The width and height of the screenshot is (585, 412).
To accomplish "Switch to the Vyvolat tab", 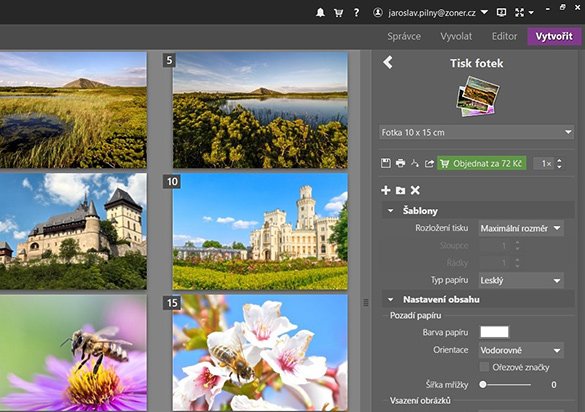I will pos(456,36).
